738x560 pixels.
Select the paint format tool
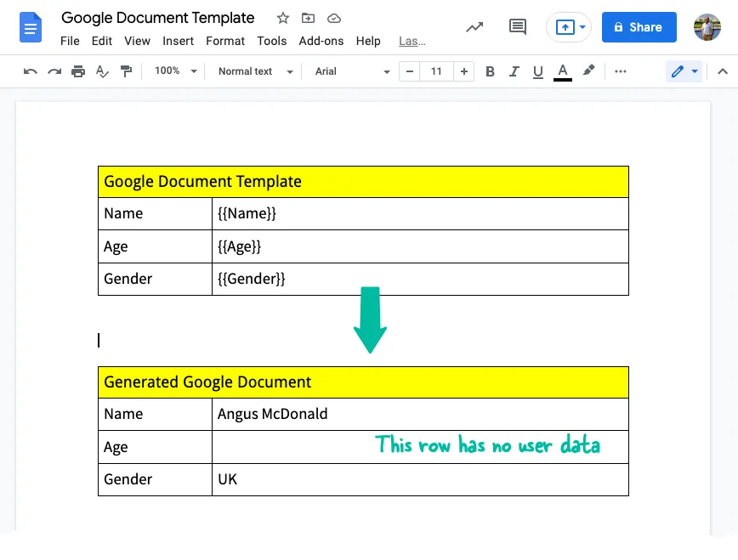pyautogui.click(x=126, y=71)
